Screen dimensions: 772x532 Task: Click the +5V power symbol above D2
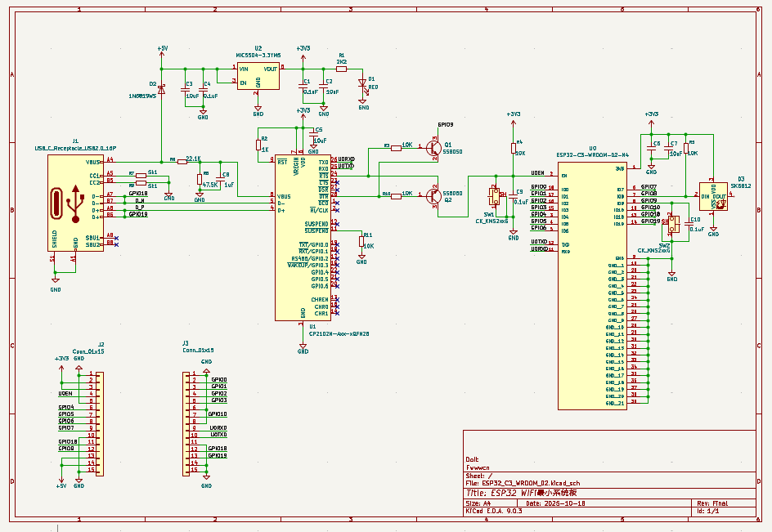(x=162, y=50)
